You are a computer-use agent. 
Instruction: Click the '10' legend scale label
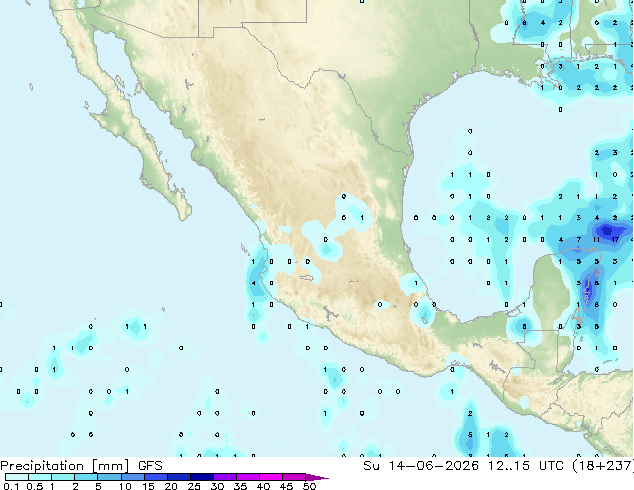(125, 486)
